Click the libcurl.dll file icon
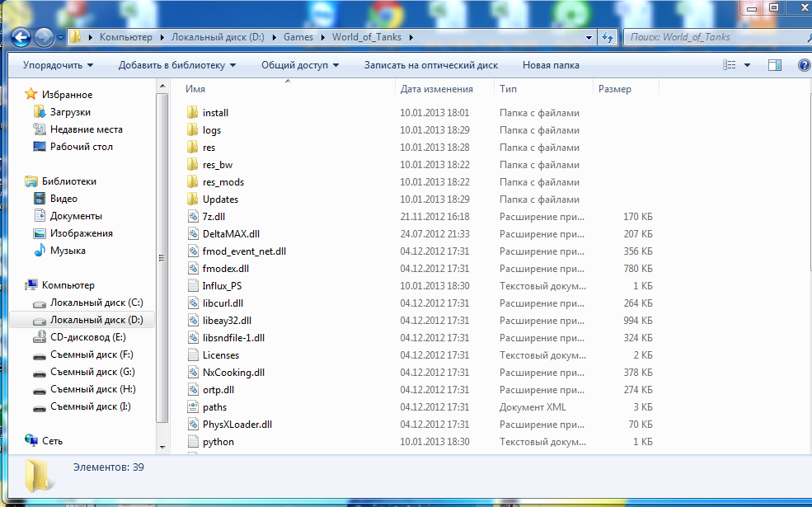Viewport: 812px width, 507px height. tap(193, 303)
